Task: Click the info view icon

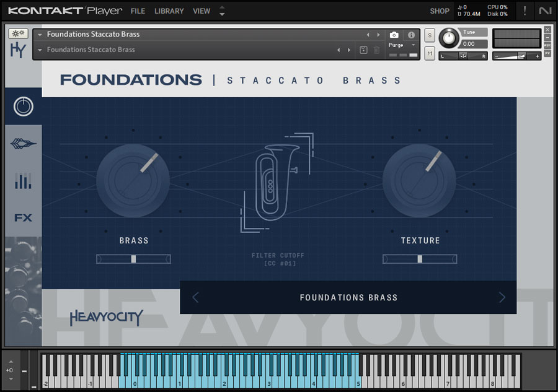Action: click(412, 35)
